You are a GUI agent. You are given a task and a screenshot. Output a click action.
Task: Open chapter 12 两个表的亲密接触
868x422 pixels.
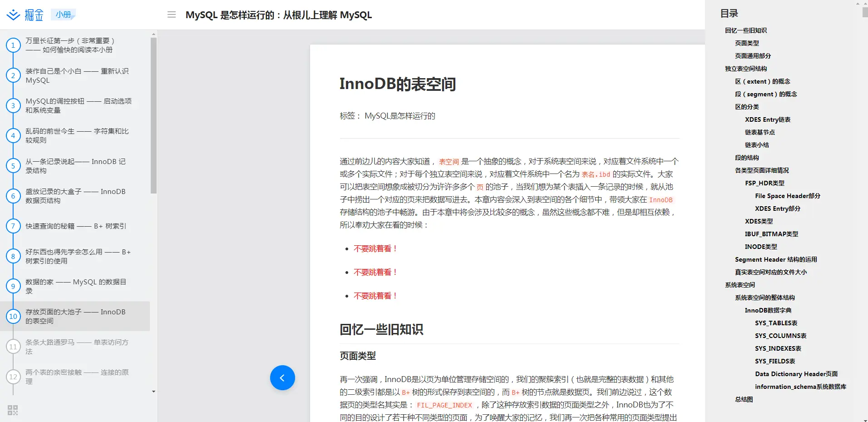75,377
